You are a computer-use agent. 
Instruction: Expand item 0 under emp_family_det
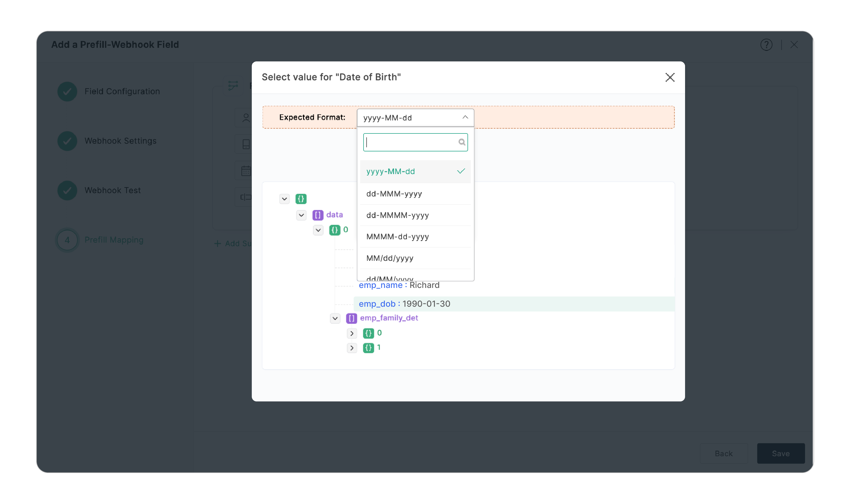(x=352, y=333)
